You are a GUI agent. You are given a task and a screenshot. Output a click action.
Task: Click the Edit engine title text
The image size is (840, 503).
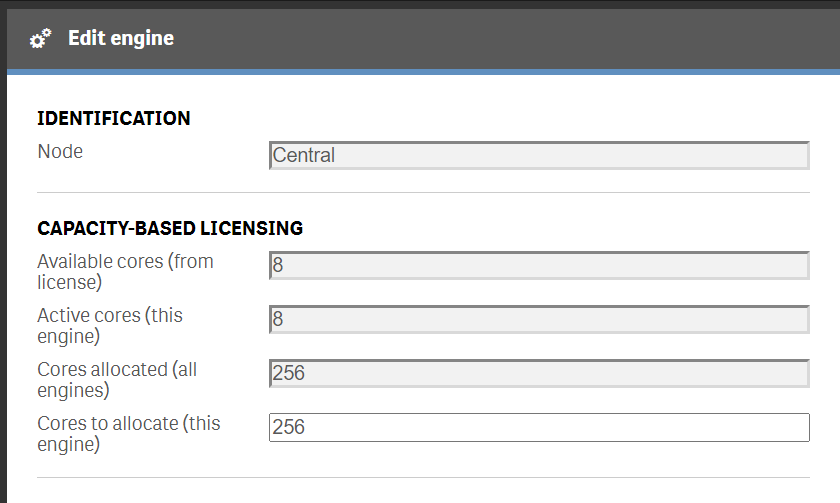click(x=121, y=39)
